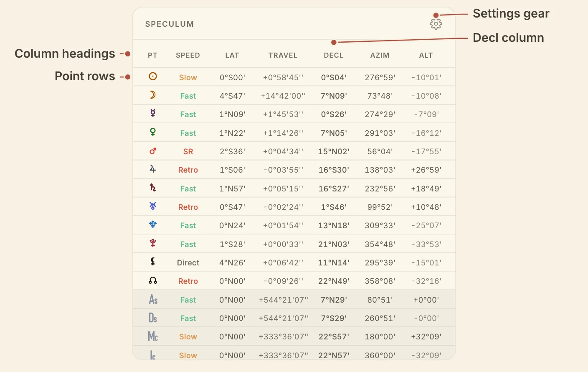The width and height of the screenshot is (588, 372).
Task: Click altitude value -33°53'
Action: click(426, 245)
